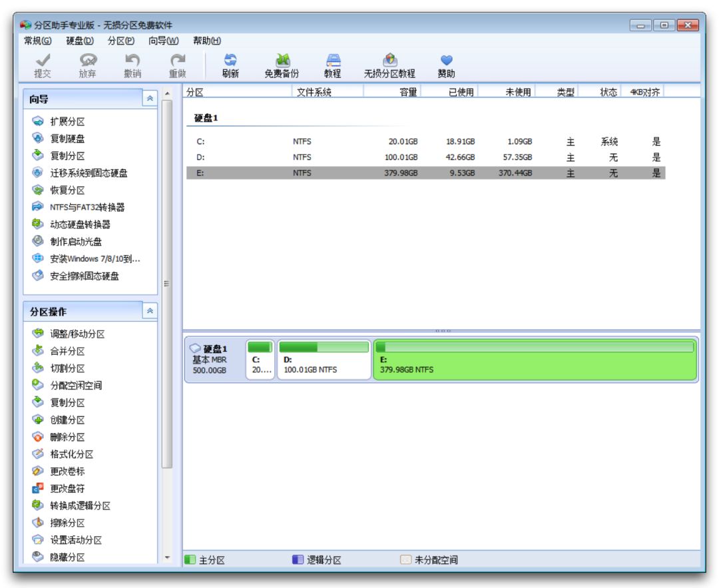Click the 赞助 heart icon
719x588 pixels.
click(x=446, y=61)
